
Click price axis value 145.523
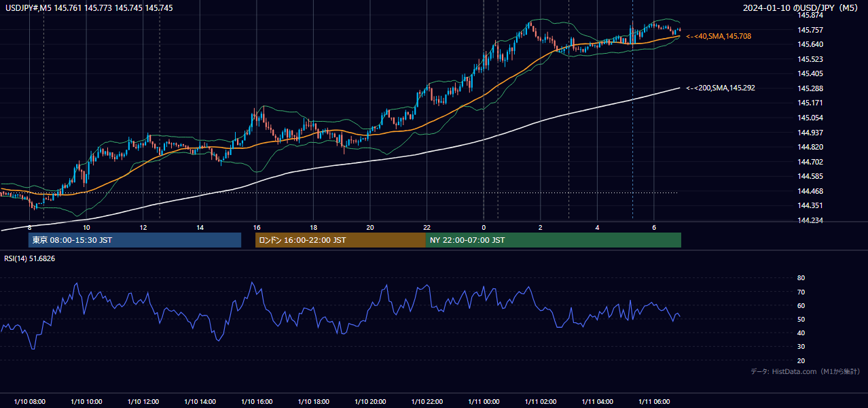click(810, 59)
